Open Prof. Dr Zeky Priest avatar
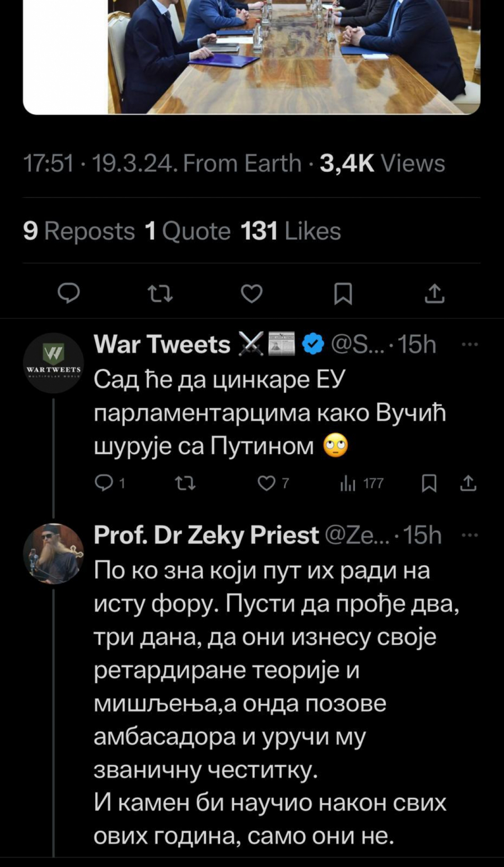This screenshot has height=867, width=504. tap(54, 553)
